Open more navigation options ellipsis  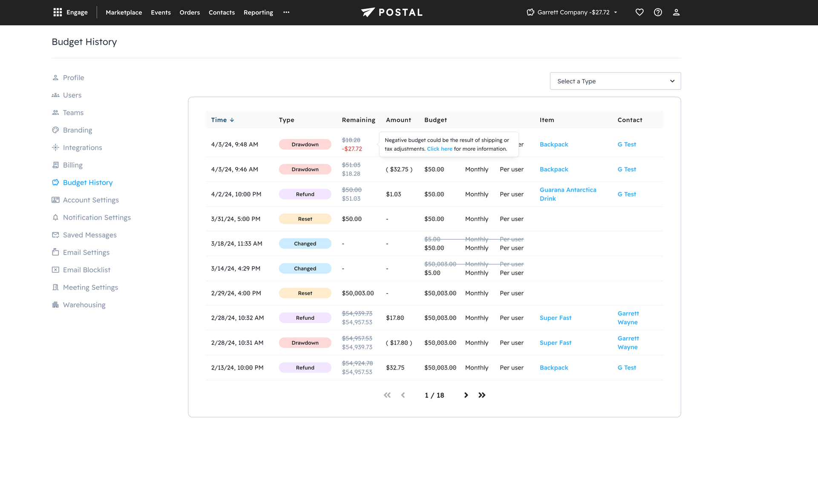tap(286, 12)
